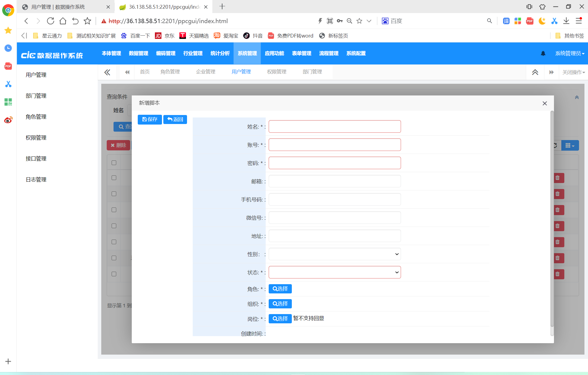
Task: Click the grid column view icon button
Action: point(569,146)
